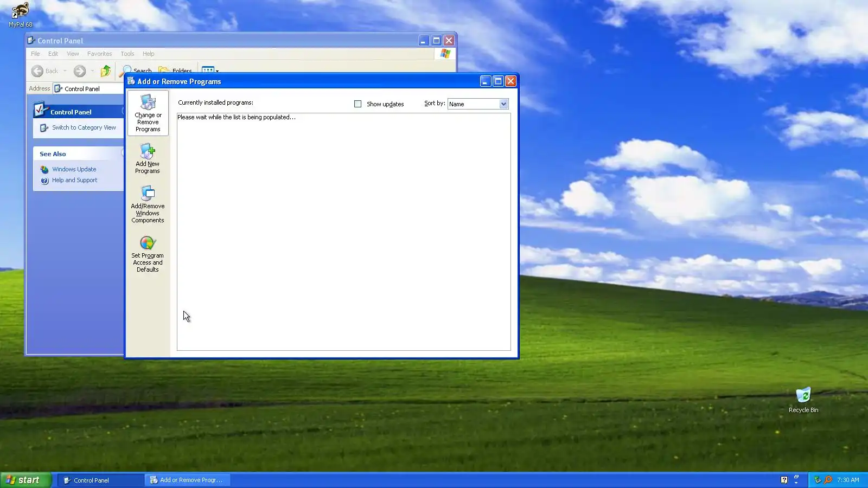Click the Control Panel address bar field
Image resolution: width=868 pixels, height=488 pixels.
[89, 88]
